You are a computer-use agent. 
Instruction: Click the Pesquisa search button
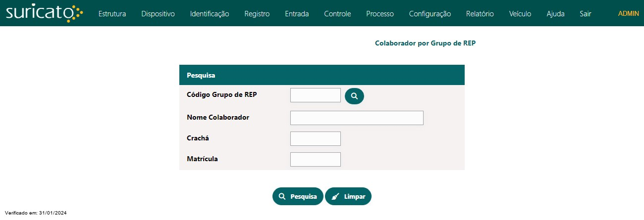click(298, 196)
